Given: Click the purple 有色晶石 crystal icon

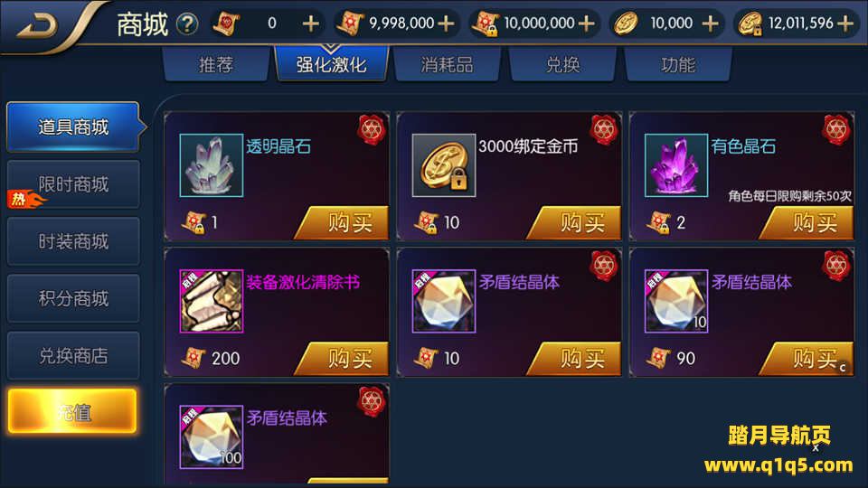Looking at the screenshot, I should pyautogui.click(x=676, y=165).
